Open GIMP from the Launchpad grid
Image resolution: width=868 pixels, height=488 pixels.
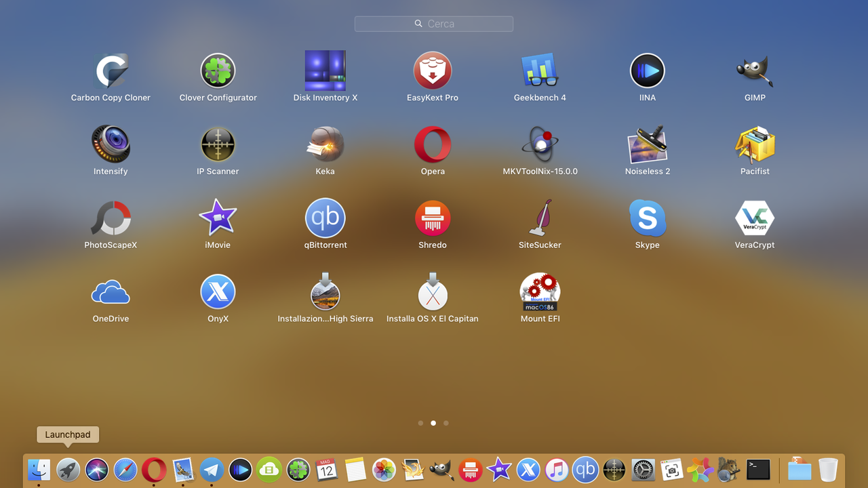755,70
